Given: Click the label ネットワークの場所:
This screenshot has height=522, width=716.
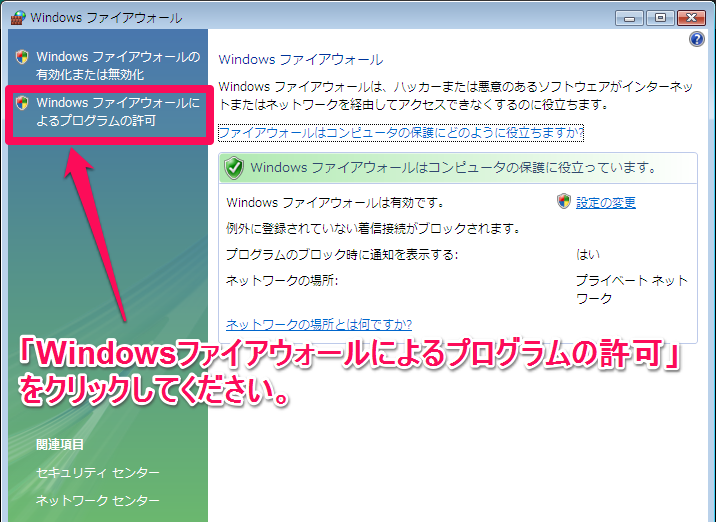Looking at the screenshot, I should point(282,280).
